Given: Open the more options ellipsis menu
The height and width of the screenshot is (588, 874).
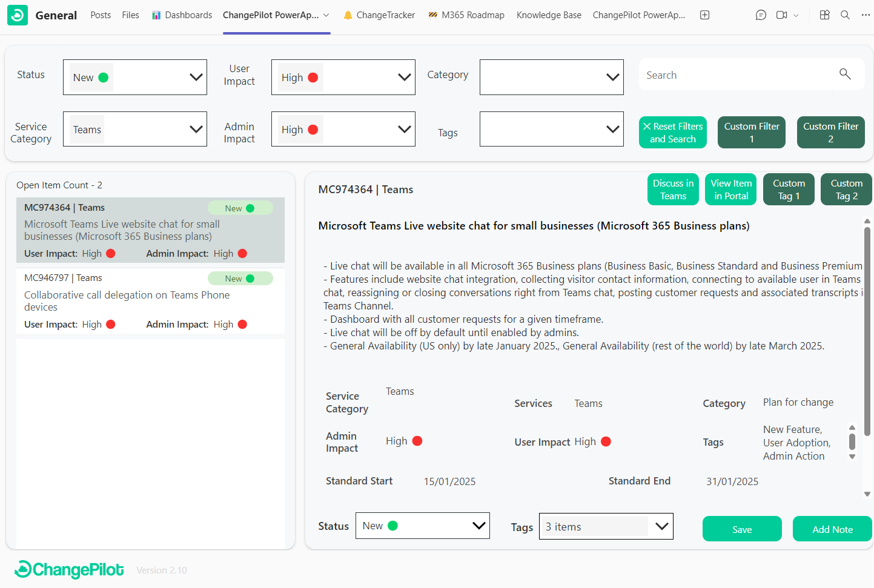Looking at the screenshot, I should click(866, 15).
